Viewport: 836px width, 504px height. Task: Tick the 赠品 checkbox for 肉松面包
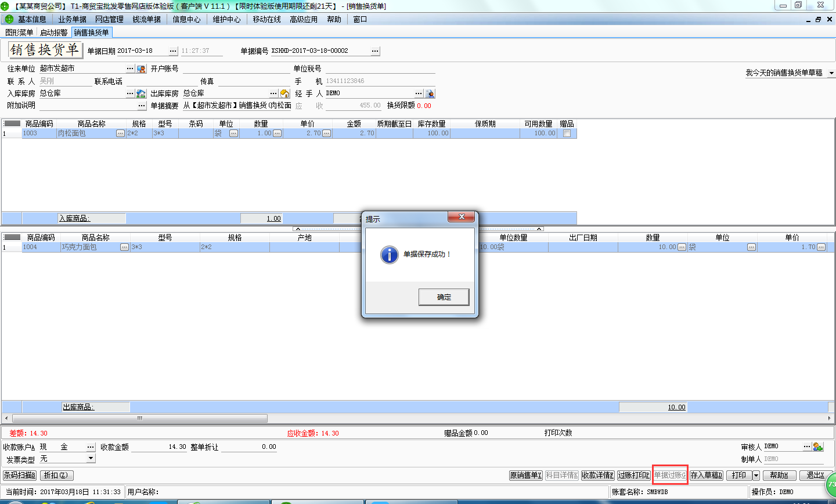tap(567, 134)
